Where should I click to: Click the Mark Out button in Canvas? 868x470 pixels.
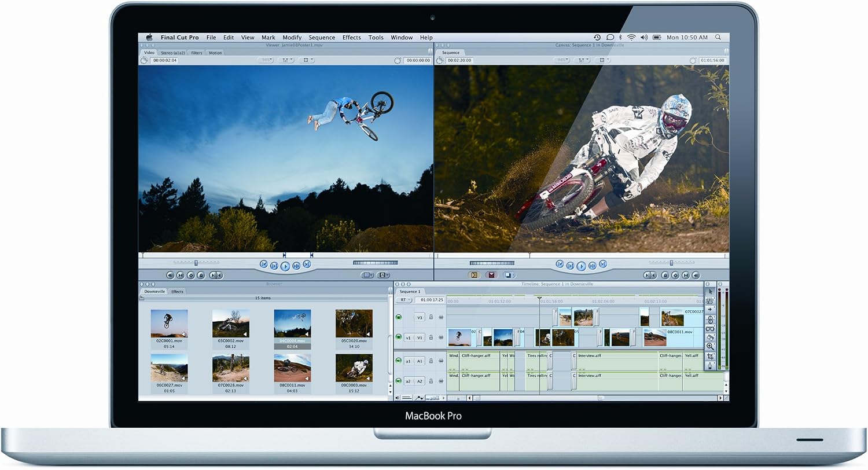[653, 275]
